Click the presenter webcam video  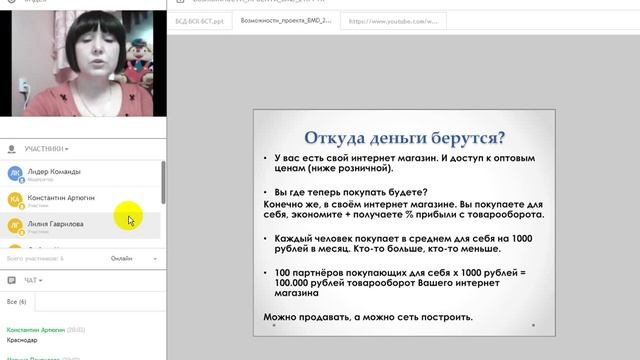tap(83, 63)
